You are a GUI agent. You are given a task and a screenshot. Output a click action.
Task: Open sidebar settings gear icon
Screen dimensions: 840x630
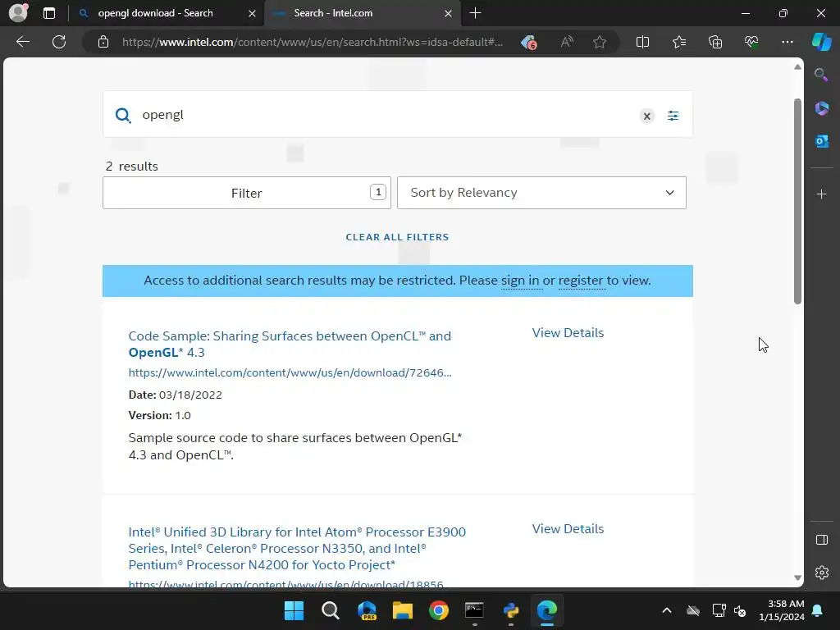[822, 573]
